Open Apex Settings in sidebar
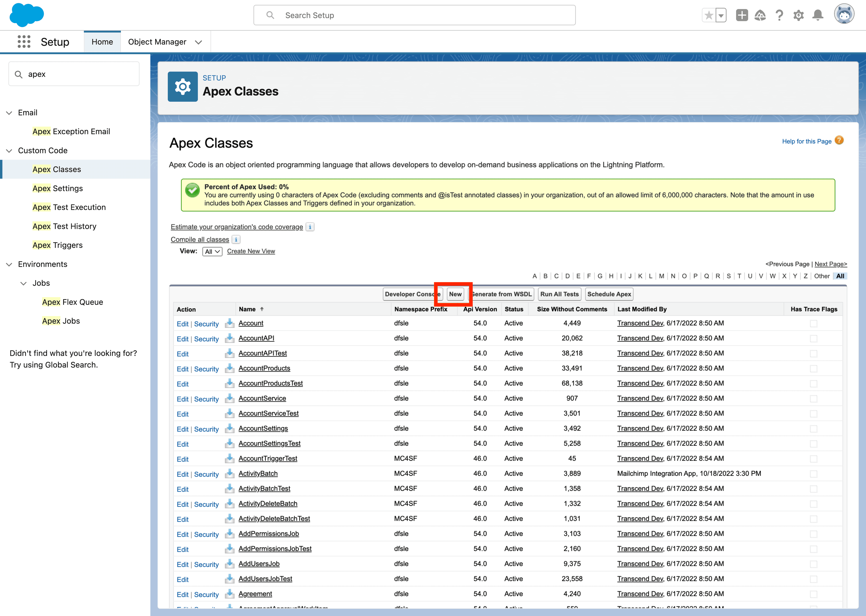Screen dimensions: 866x616 point(58,189)
